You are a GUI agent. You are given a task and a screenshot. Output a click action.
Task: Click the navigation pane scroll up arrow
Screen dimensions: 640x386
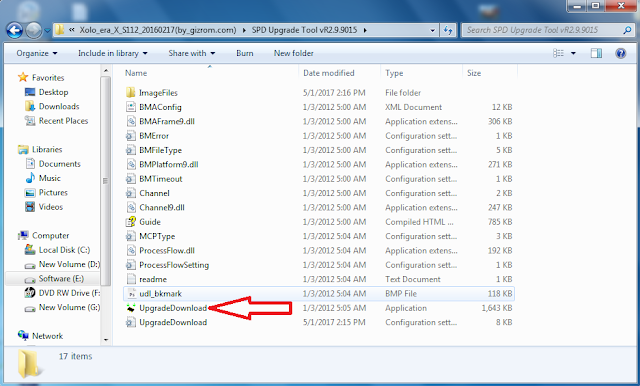click(x=106, y=71)
